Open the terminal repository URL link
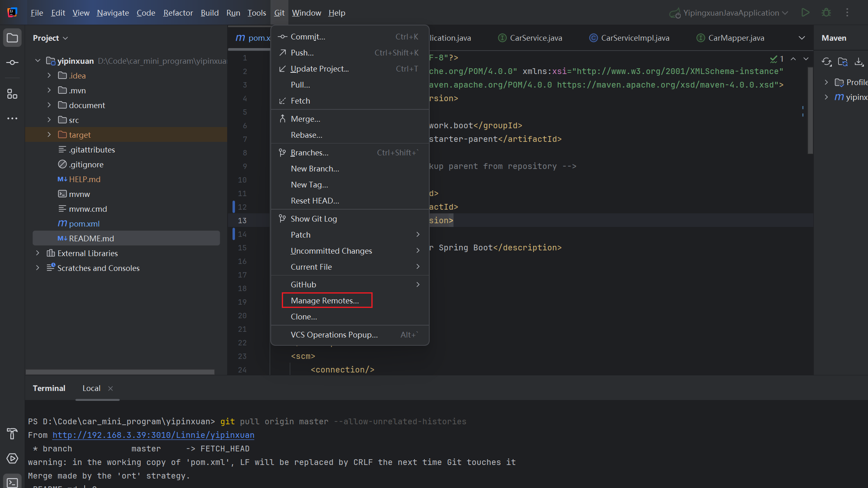This screenshot has height=488, width=868. tap(153, 435)
